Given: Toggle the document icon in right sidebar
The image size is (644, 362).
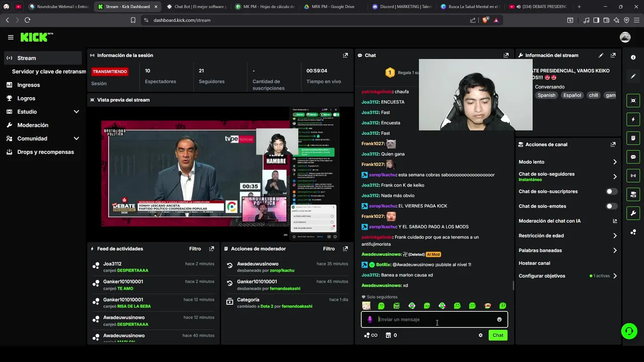Looking at the screenshot, I should [633, 138].
